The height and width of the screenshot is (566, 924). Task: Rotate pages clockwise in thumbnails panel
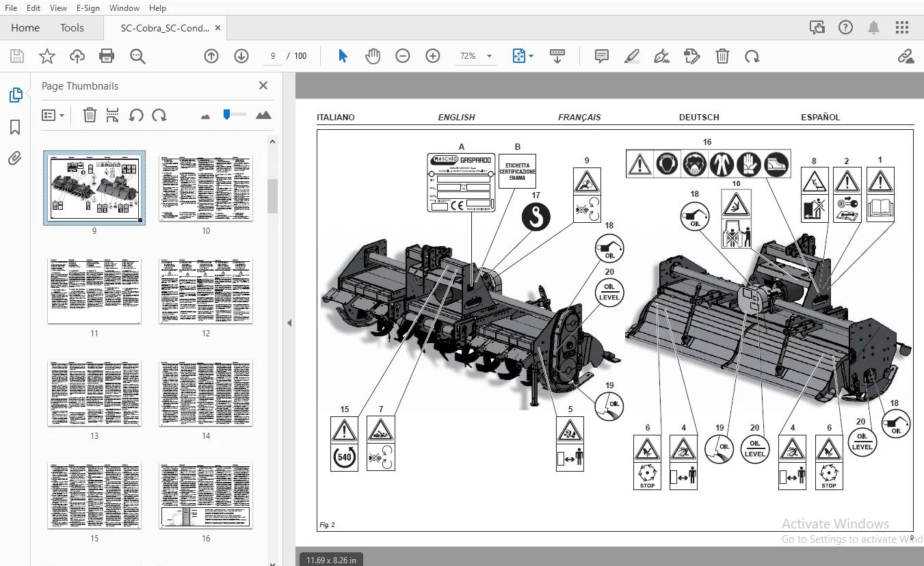tap(159, 115)
